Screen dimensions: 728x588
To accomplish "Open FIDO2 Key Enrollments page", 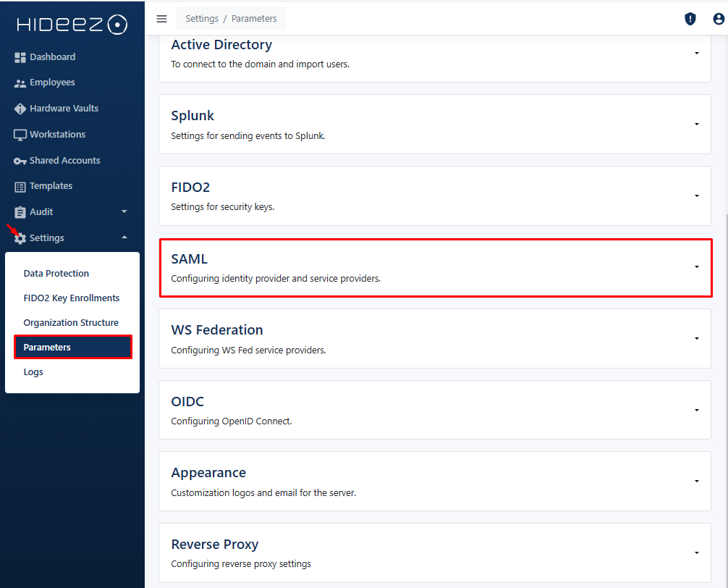I will pyautogui.click(x=72, y=298).
